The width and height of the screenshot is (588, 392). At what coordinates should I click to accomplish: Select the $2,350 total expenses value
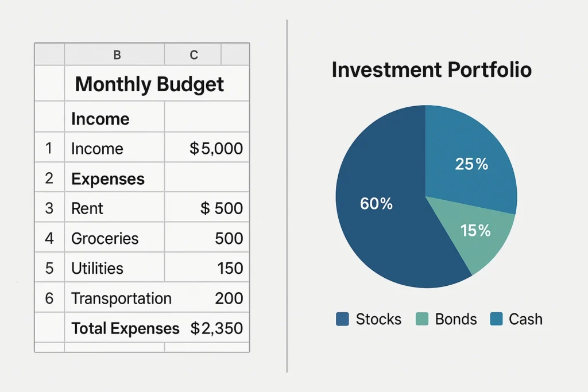point(216,328)
